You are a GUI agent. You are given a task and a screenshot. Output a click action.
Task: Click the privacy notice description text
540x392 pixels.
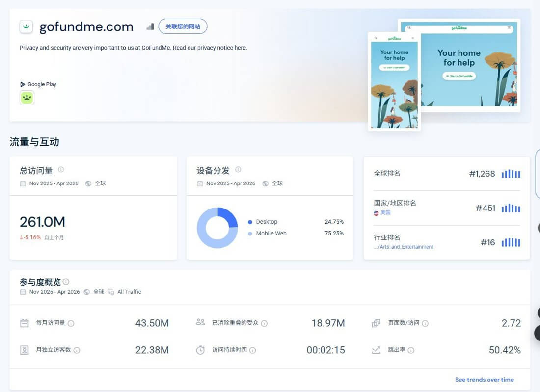(x=133, y=48)
